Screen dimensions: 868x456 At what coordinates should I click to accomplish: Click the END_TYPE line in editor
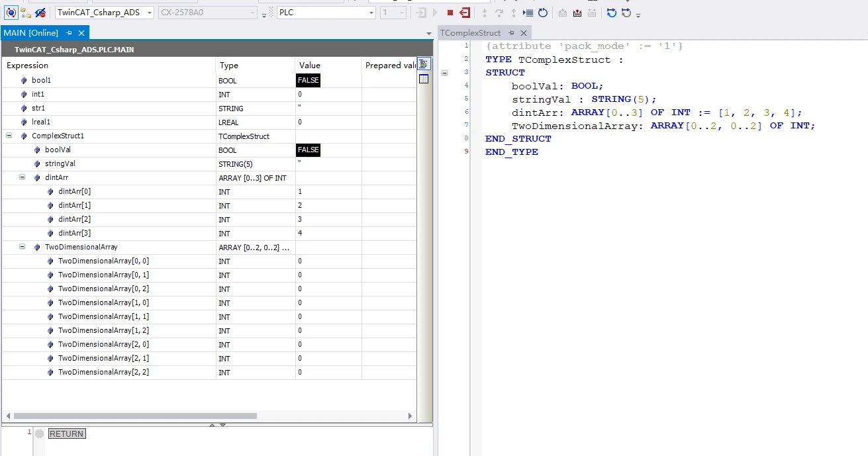[512, 152]
